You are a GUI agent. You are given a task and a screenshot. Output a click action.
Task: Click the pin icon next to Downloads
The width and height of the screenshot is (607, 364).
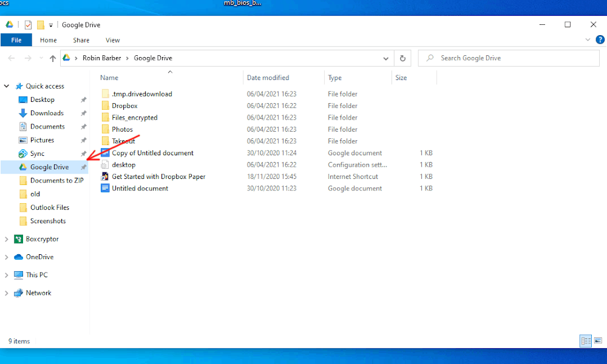pos(83,113)
